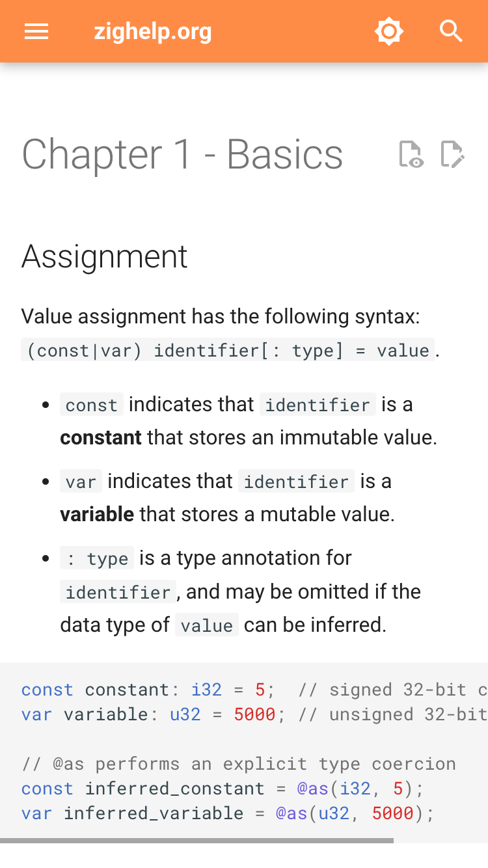Click the Chapter 1 - Basics heading
This screenshot has width=488, height=868.
pos(182,155)
